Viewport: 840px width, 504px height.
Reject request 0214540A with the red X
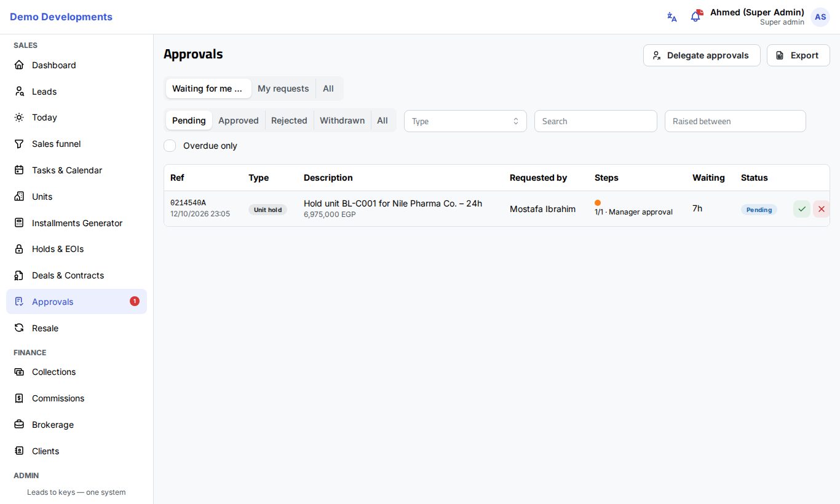click(x=822, y=209)
